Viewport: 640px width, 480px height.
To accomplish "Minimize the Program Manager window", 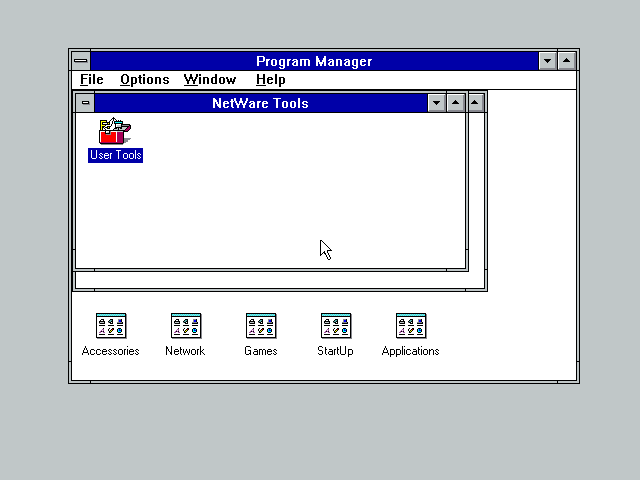I will (x=547, y=61).
